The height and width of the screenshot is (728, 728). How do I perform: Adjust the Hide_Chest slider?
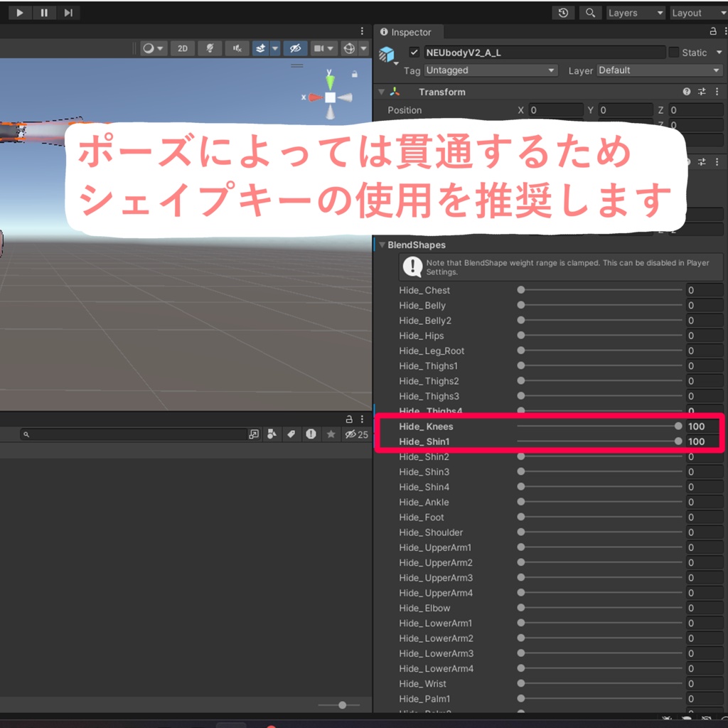click(599, 290)
